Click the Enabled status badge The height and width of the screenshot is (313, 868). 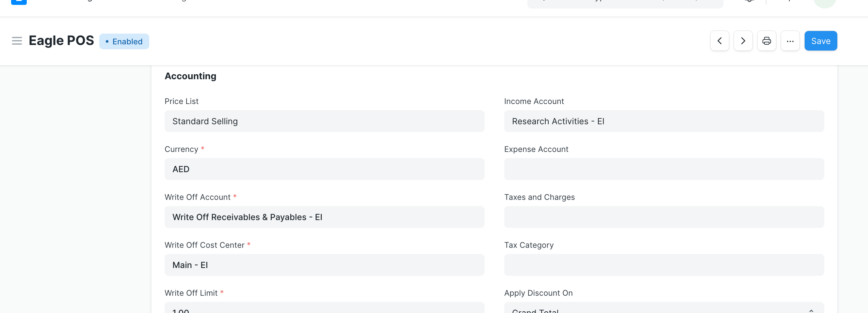124,41
